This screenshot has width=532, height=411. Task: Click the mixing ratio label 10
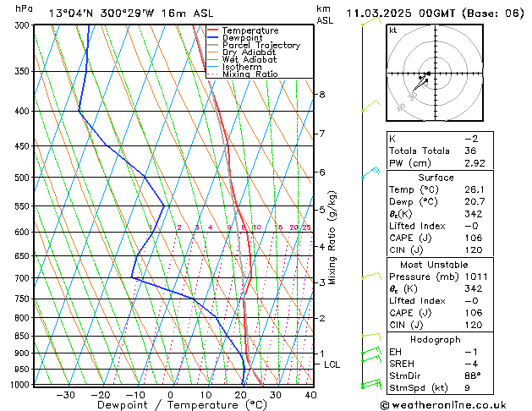[x=257, y=227]
